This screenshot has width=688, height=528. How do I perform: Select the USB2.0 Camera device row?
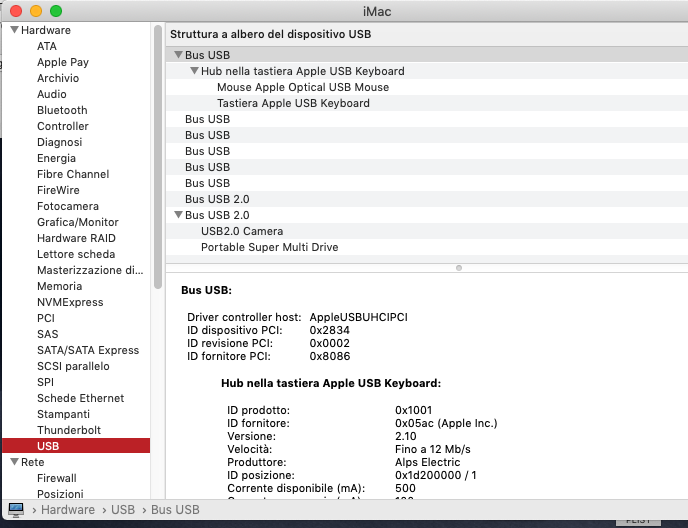426,231
